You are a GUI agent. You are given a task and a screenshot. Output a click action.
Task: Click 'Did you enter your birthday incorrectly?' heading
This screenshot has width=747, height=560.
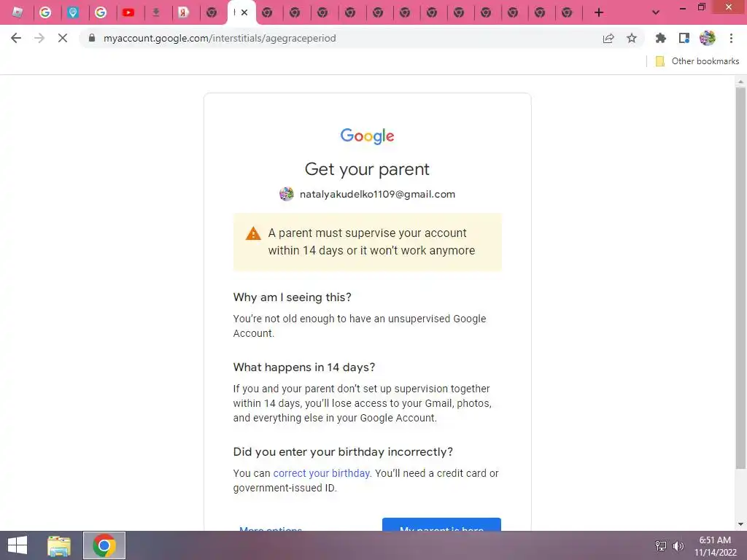[x=343, y=451]
